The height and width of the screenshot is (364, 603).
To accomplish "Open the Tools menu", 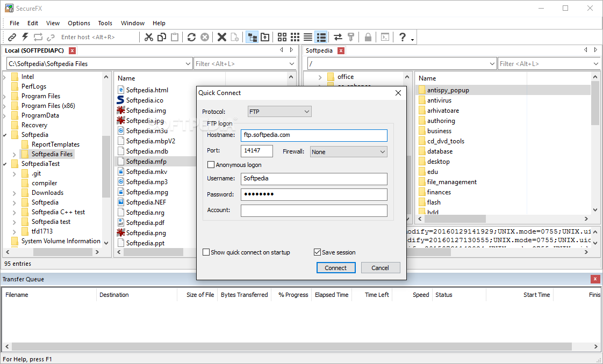I will [105, 23].
